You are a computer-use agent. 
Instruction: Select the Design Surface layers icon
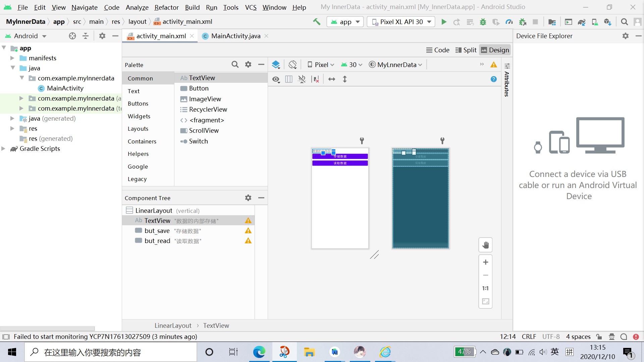click(276, 65)
